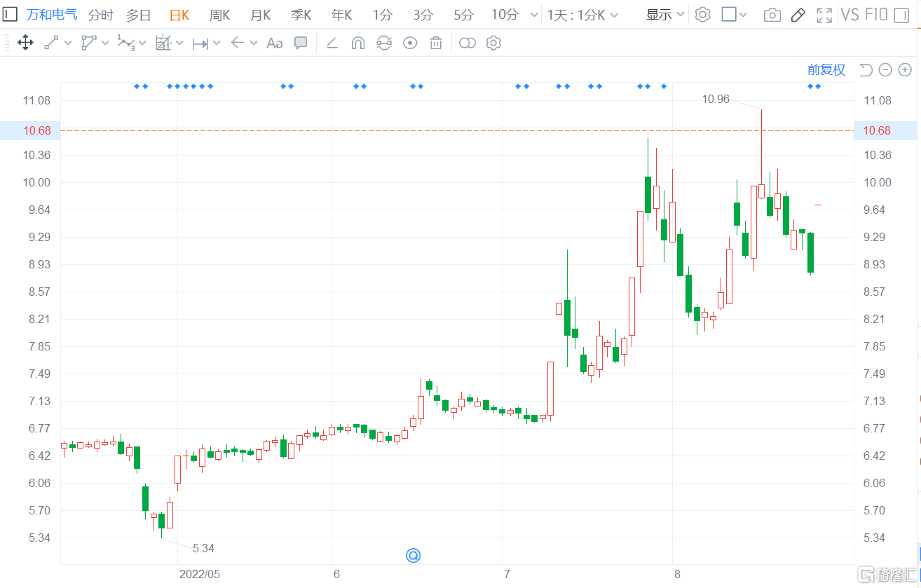Expand trend line tool dropdown arrow

68,43
